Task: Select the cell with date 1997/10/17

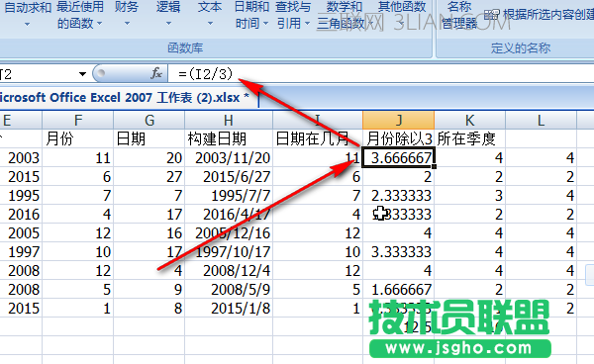Action: (x=229, y=251)
